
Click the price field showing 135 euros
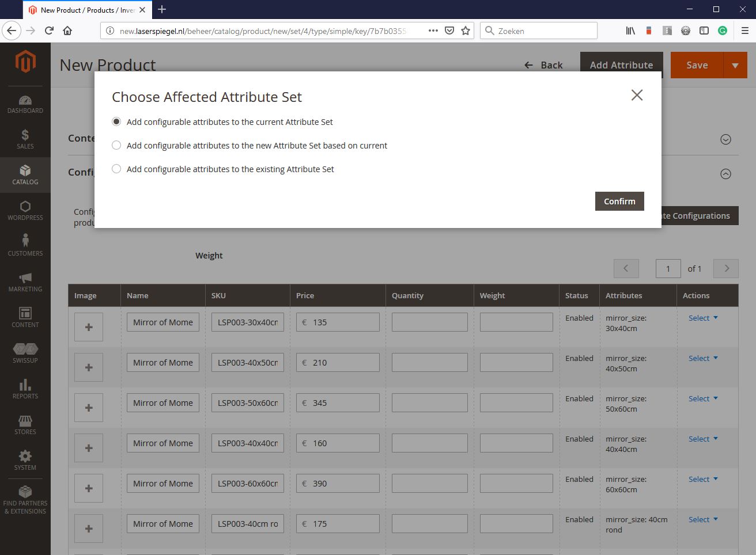[338, 322]
